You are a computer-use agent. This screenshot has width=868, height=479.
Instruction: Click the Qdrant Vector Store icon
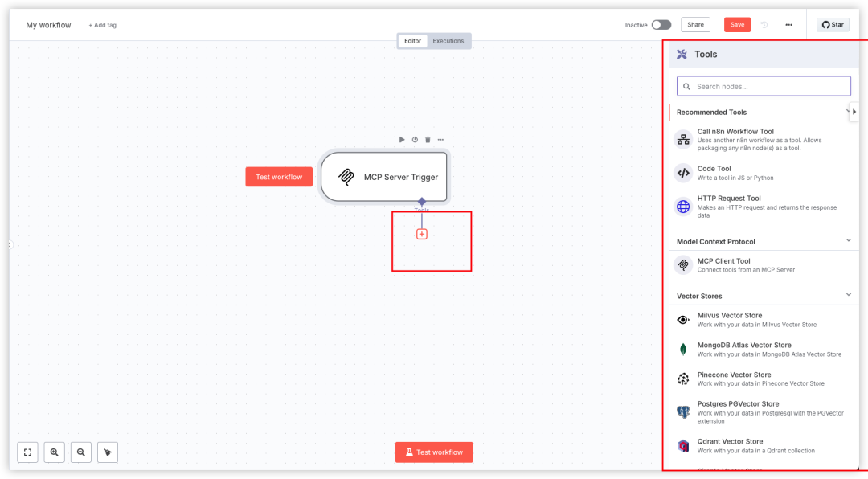click(684, 446)
